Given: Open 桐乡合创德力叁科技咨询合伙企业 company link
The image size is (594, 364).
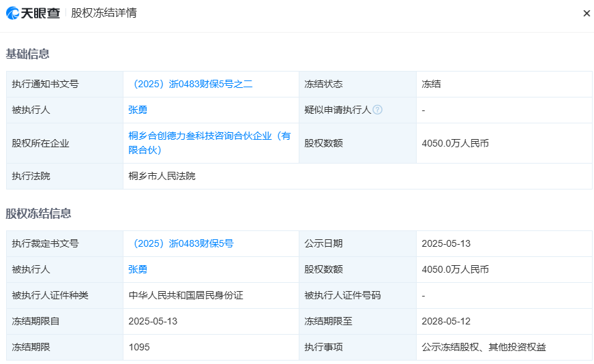Looking at the screenshot, I should 209,143.
